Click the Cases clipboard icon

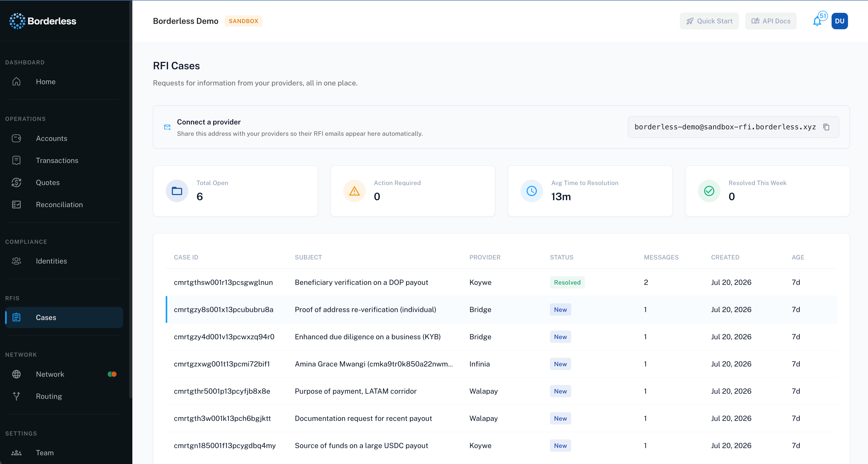(16, 317)
